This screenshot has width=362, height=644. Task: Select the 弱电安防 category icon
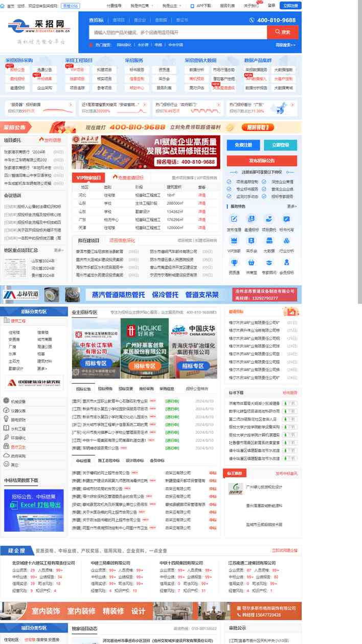click(x=6, y=419)
